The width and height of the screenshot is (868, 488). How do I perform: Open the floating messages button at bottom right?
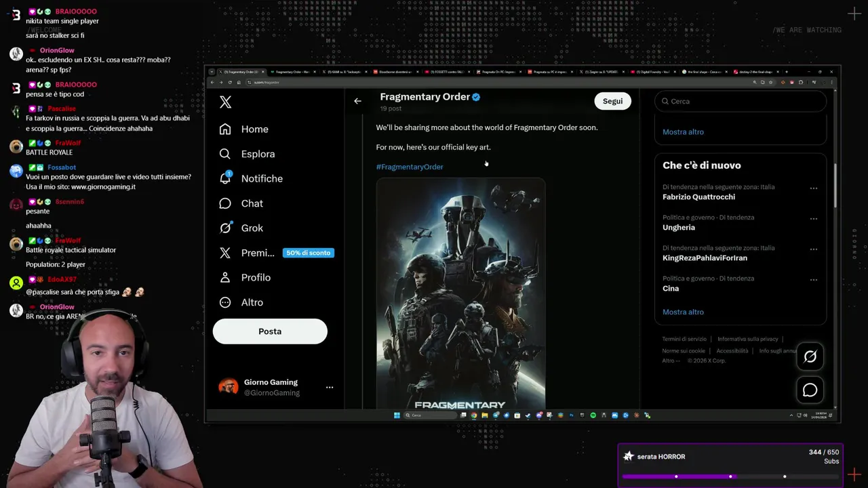[x=810, y=390]
